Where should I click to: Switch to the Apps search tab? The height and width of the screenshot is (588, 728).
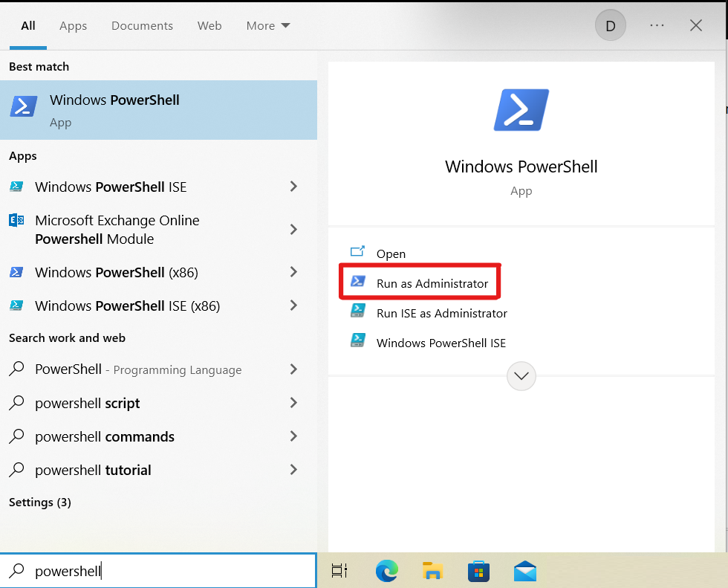point(73,26)
